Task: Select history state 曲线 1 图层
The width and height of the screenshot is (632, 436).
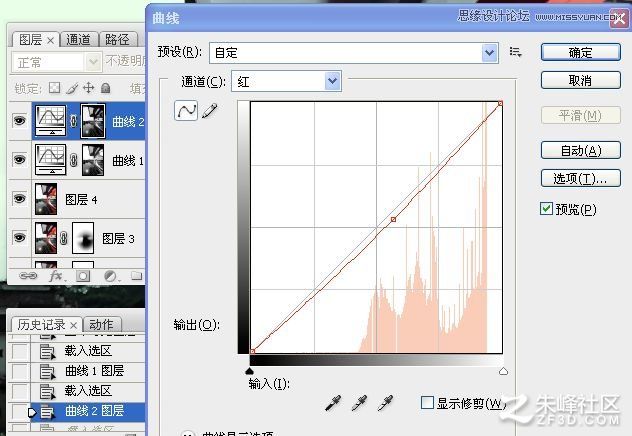Action: click(x=88, y=371)
